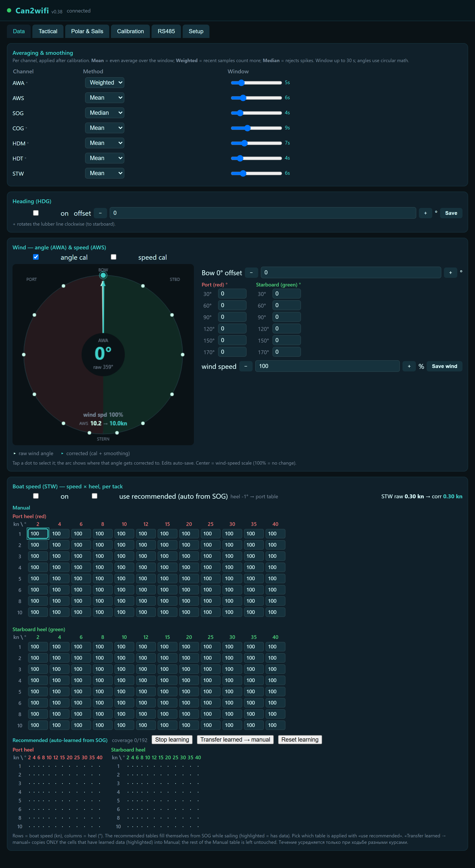Open the AWS averaging method dropdown
This screenshot has height=868, width=475.
104,98
